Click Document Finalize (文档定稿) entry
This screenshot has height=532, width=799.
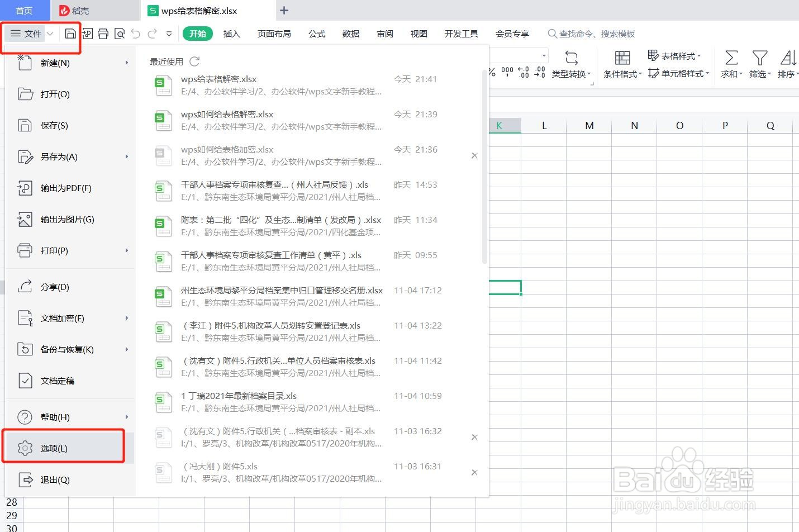click(70, 381)
